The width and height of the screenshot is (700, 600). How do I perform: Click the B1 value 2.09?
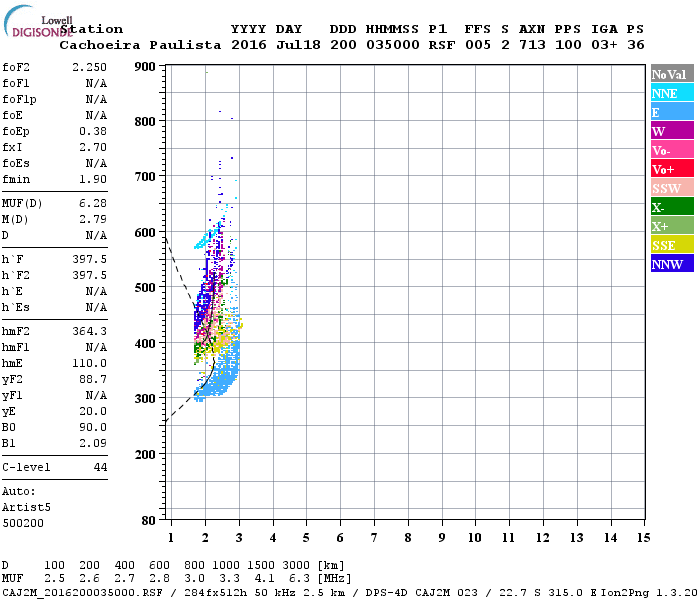pos(93,443)
